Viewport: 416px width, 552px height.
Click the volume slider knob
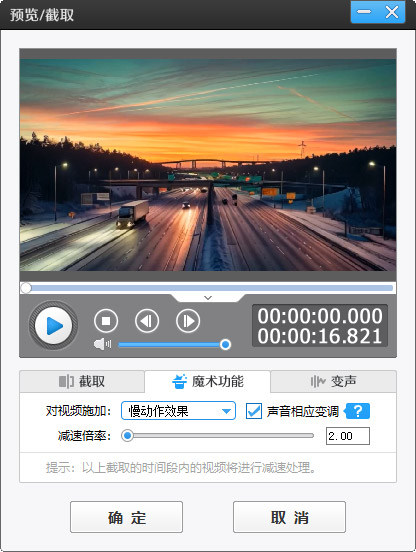[x=225, y=344]
